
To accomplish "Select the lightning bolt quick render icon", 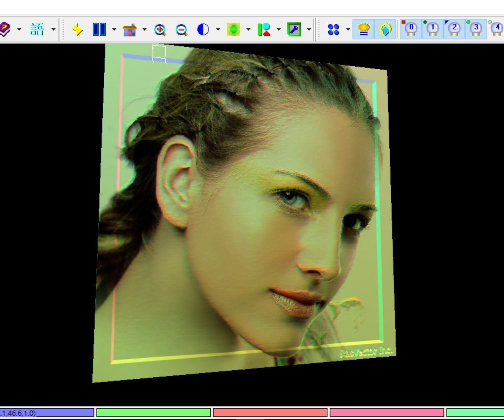I will 77,29.
